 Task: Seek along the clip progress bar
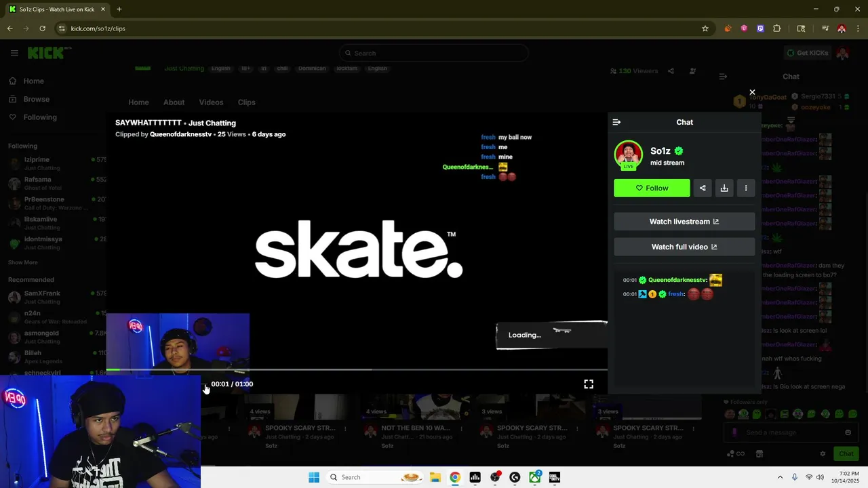click(357, 370)
